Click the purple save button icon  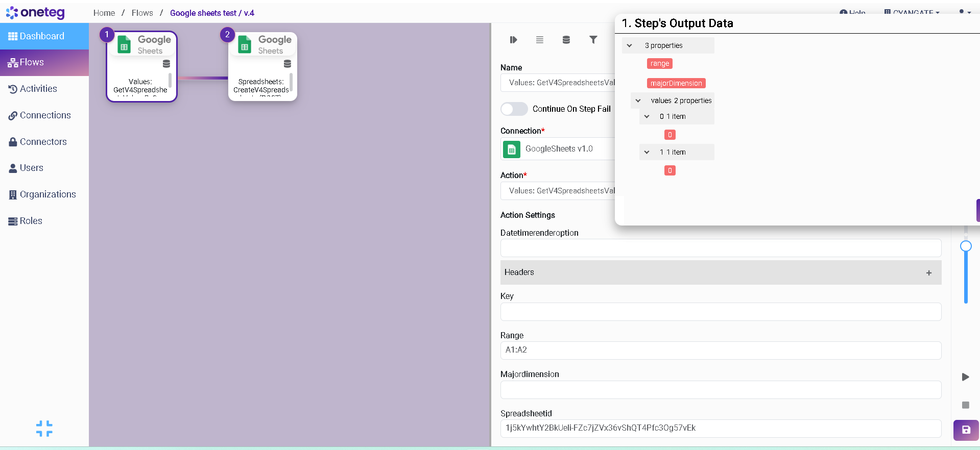[x=966, y=430]
